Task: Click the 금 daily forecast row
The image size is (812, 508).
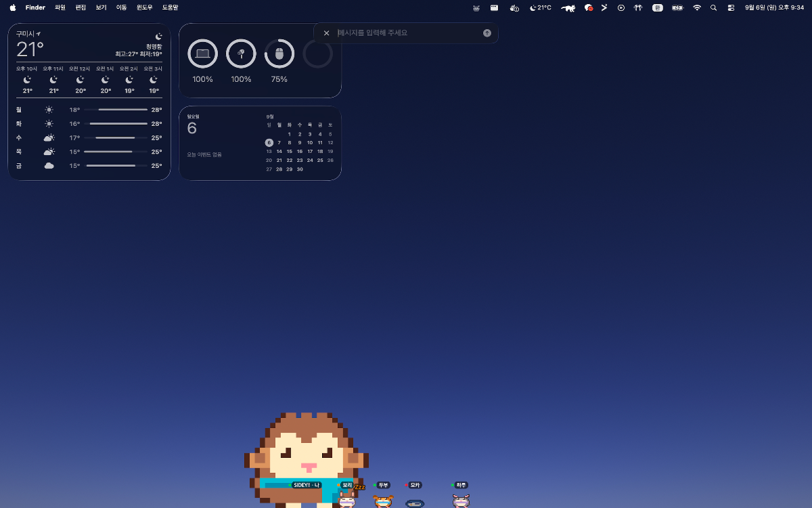Action: tap(89, 165)
